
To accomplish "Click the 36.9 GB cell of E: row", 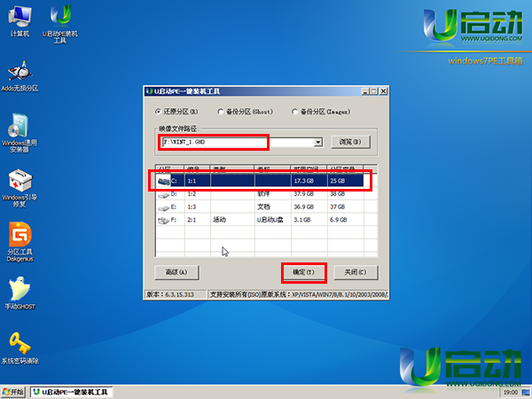I will point(303,207).
